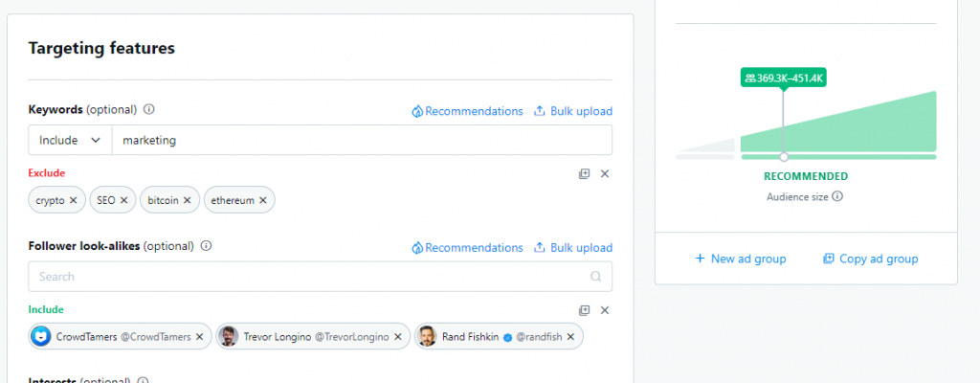Remove the bitcoin keyword chip
980x383 pixels.
coord(188,200)
